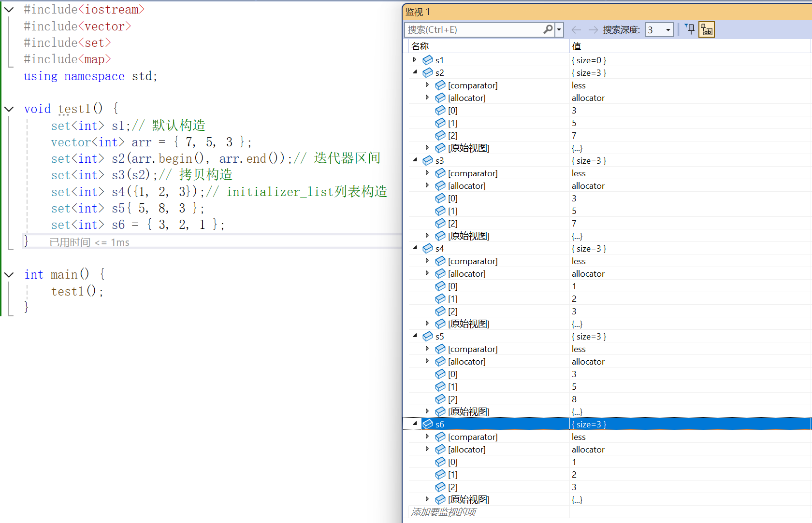Screen dimensions: 812x523
Task: Click the icon of [allocator] under s6
Action: [440, 449]
